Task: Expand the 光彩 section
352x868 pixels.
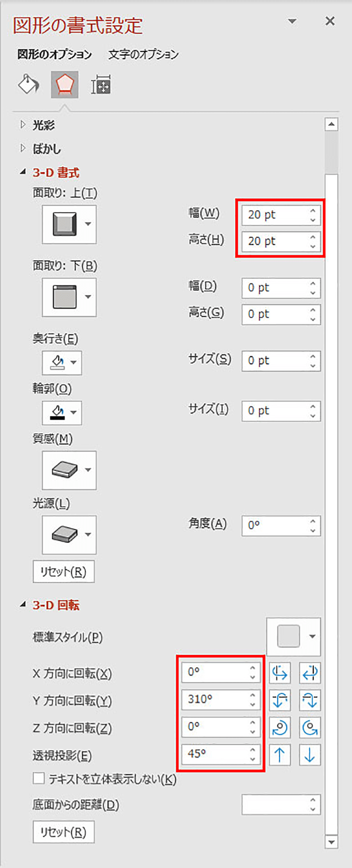Action: click(23, 125)
